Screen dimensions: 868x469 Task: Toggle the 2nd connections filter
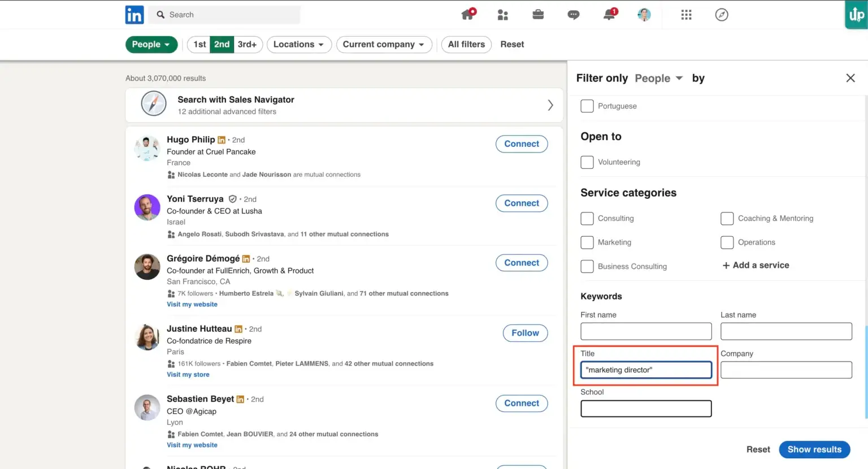click(222, 45)
